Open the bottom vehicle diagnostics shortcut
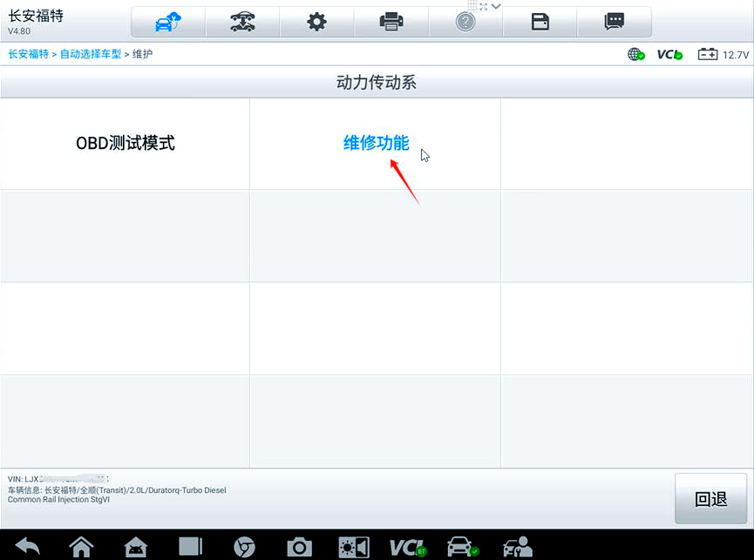Viewport: 754px width, 560px height. click(463, 547)
